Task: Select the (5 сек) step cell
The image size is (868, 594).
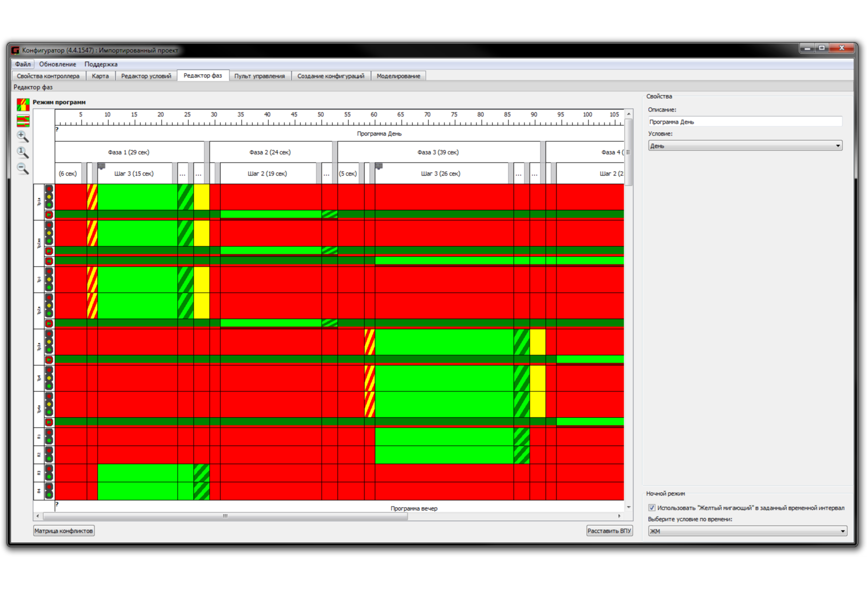Action: point(348,173)
